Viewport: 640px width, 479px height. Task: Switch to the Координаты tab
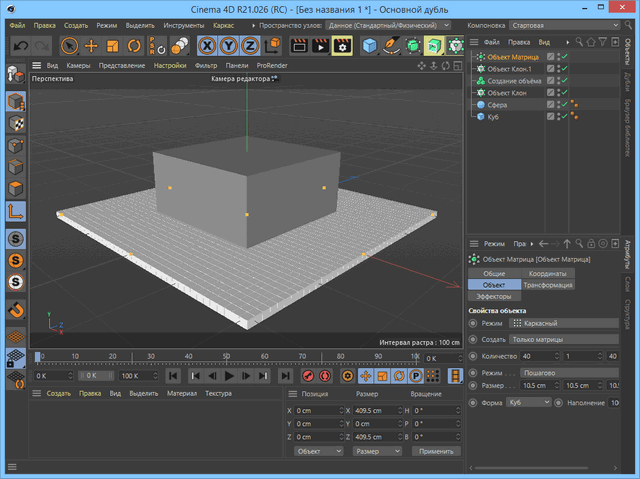point(547,273)
